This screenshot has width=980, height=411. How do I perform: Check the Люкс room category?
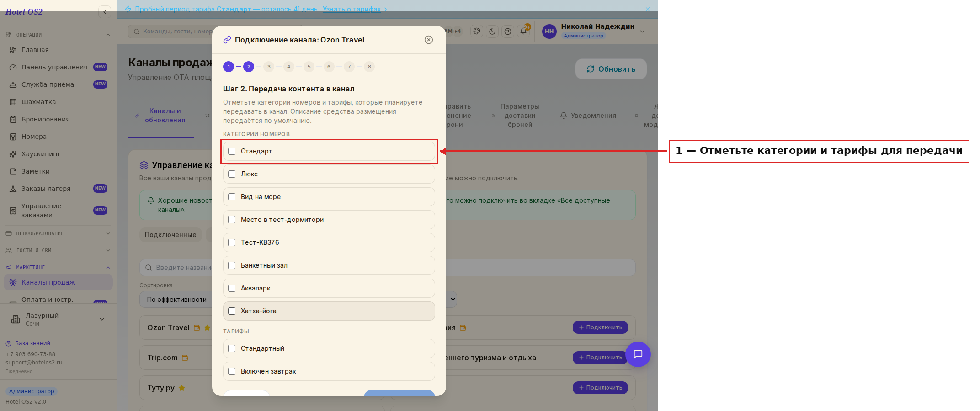(x=232, y=174)
